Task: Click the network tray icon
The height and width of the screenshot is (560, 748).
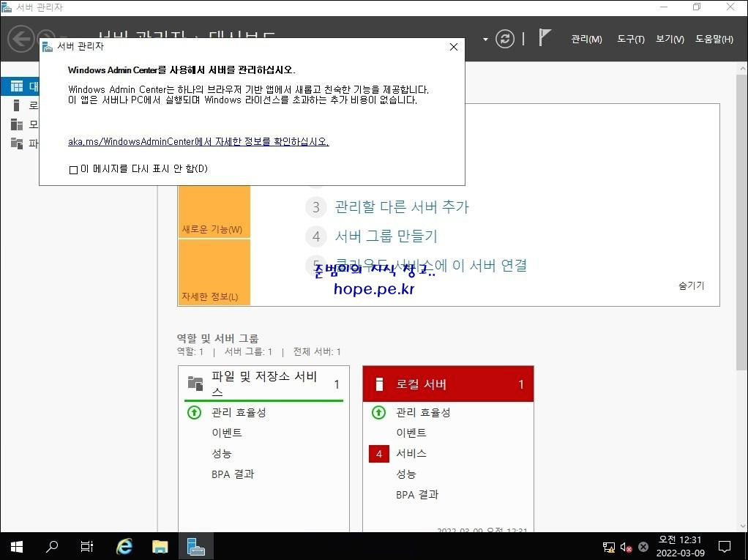Action: coord(609,547)
